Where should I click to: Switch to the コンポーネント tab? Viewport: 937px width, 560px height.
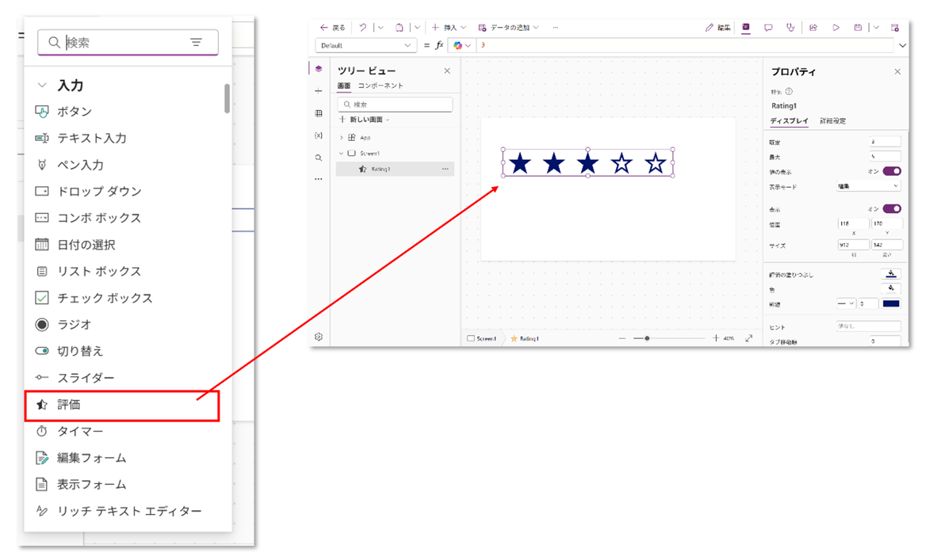[x=381, y=86]
